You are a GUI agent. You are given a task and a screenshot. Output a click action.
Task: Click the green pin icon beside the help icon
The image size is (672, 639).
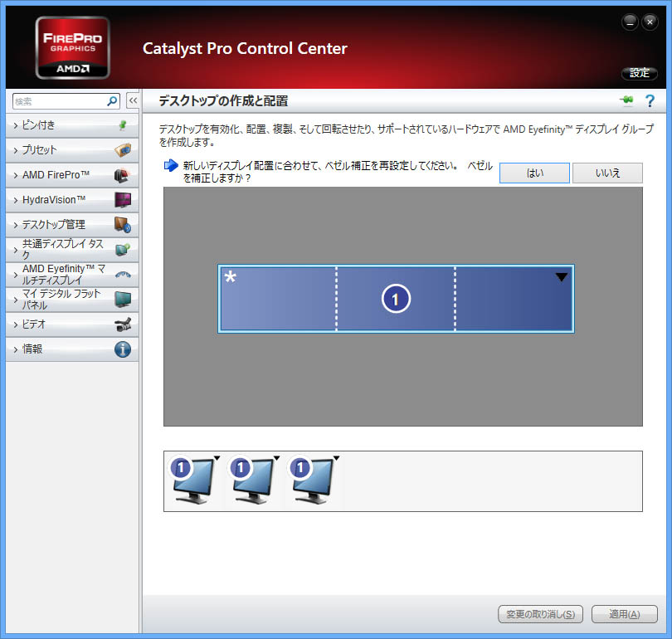pos(626,100)
